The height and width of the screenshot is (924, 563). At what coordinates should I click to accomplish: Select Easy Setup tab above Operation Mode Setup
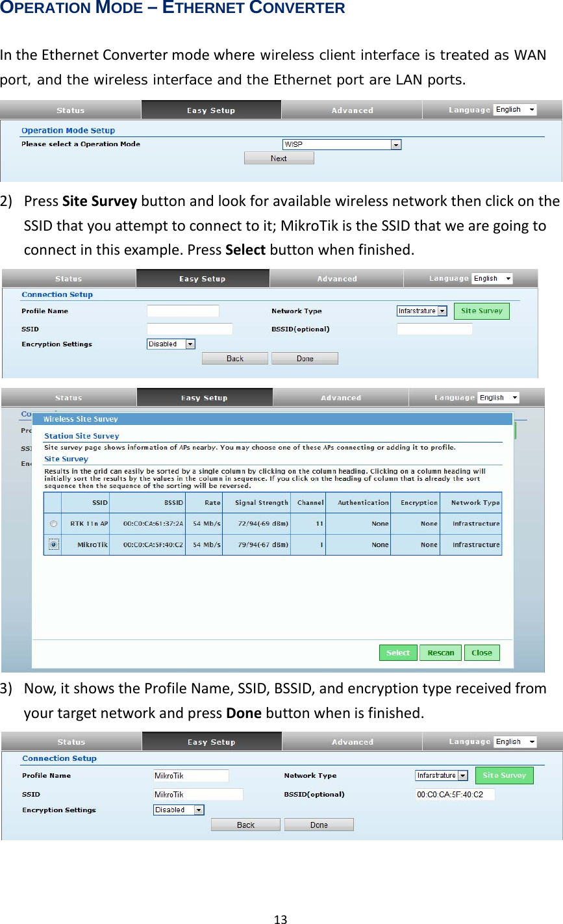(x=211, y=110)
